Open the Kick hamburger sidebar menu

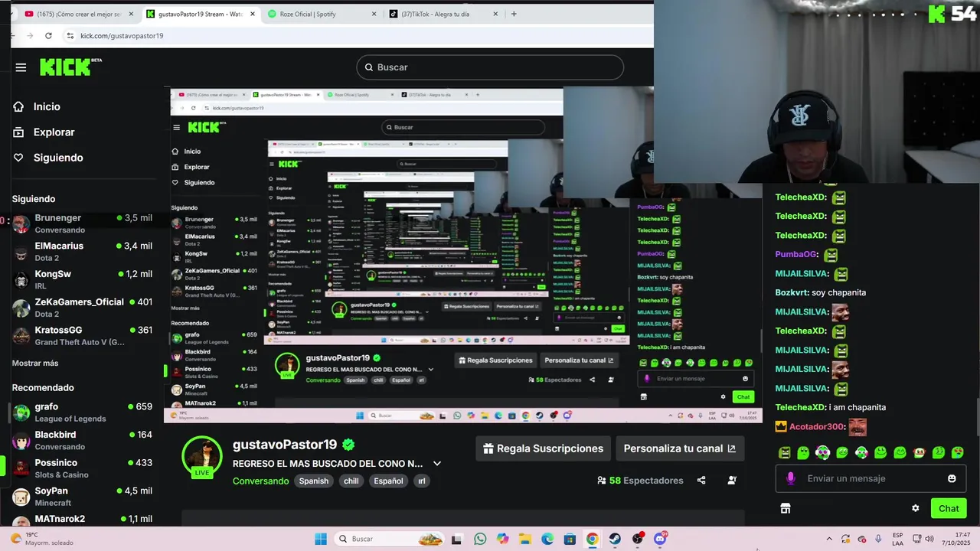(21, 67)
